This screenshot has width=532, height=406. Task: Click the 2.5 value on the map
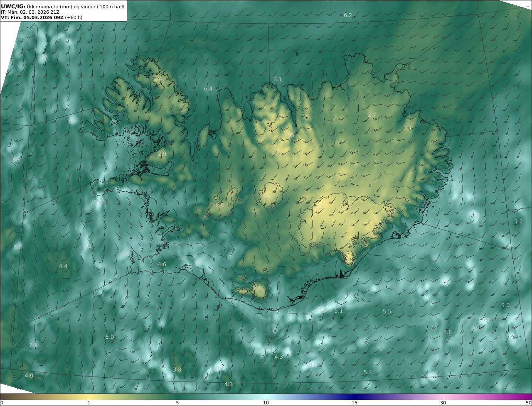(x=220, y=205)
